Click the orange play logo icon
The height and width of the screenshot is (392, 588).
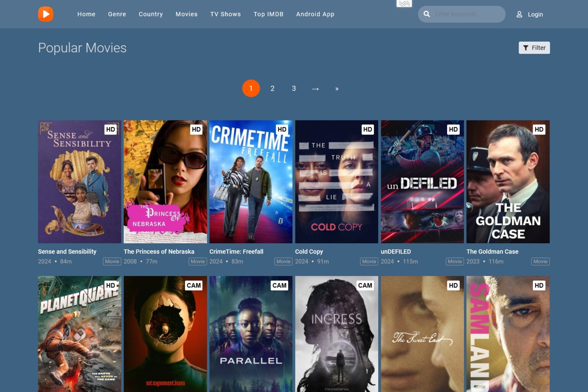pos(46,14)
